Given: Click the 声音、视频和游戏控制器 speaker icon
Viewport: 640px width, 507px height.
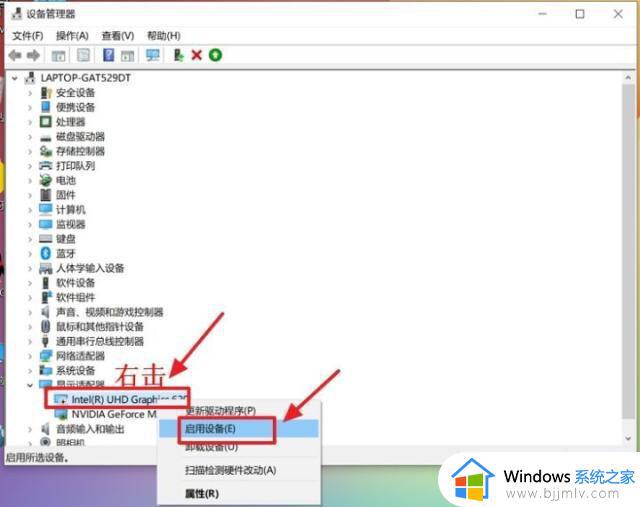Looking at the screenshot, I should pyautogui.click(x=46, y=312).
